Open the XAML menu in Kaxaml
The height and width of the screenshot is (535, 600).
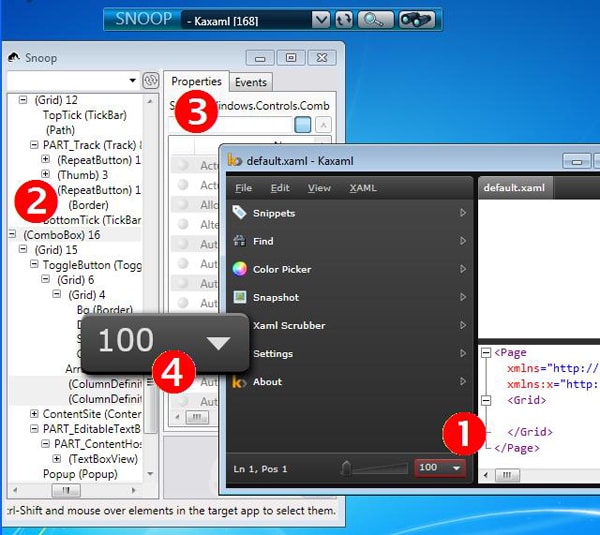363,188
